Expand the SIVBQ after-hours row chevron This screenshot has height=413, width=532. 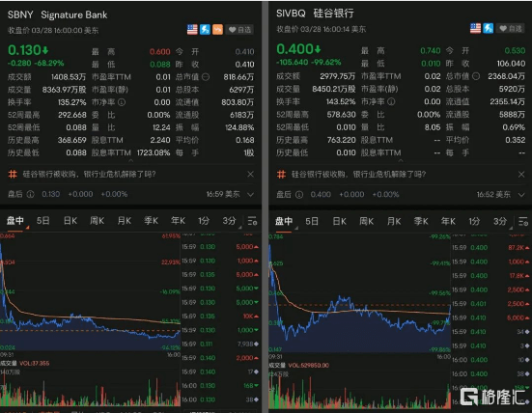521,195
